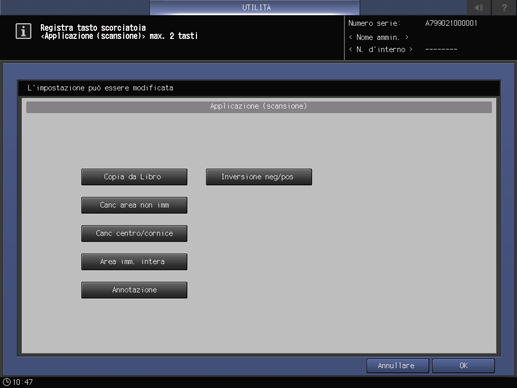
Task: Click the information icon beside Registra tasto
Action: point(23,31)
